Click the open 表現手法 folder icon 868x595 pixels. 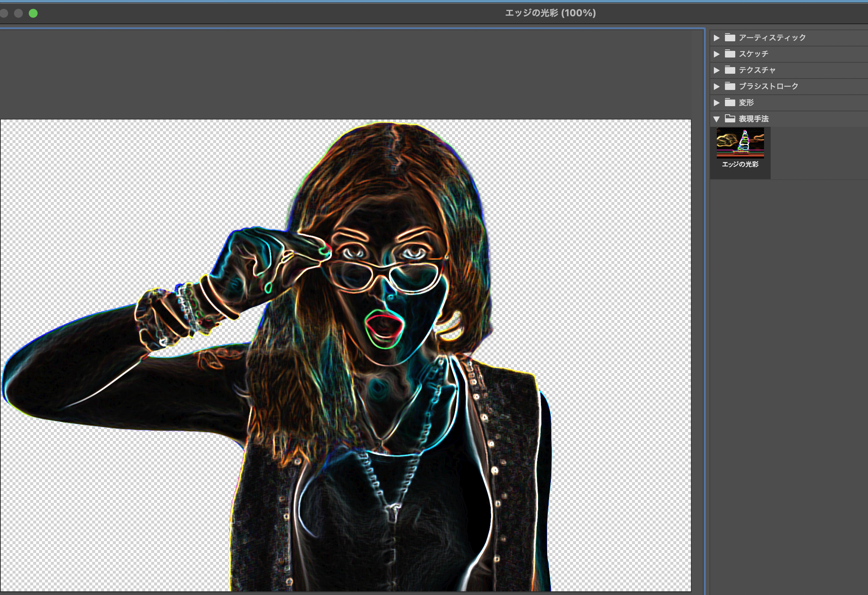tap(730, 119)
